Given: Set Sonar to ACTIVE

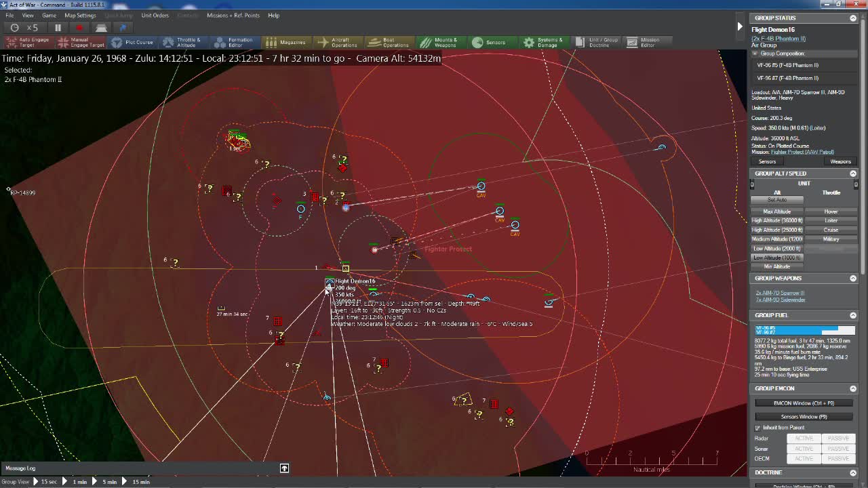Looking at the screenshot, I should (x=804, y=449).
